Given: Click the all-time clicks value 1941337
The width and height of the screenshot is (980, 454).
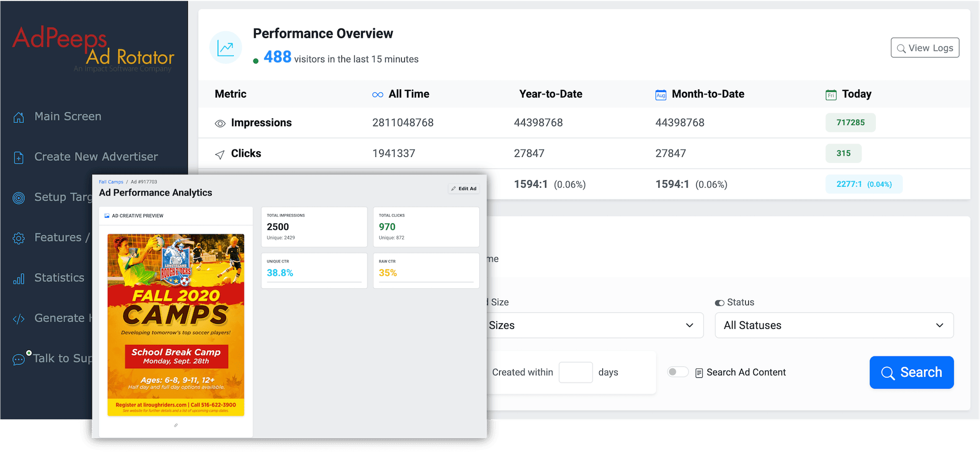Looking at the screenshot, I should 394,153.
